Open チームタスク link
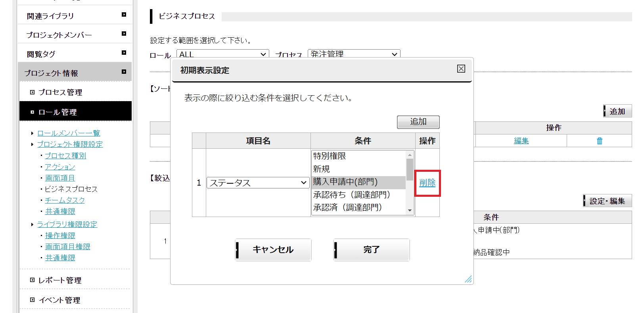Viewport: 644px width, 313px height. [x=65, y=200]
